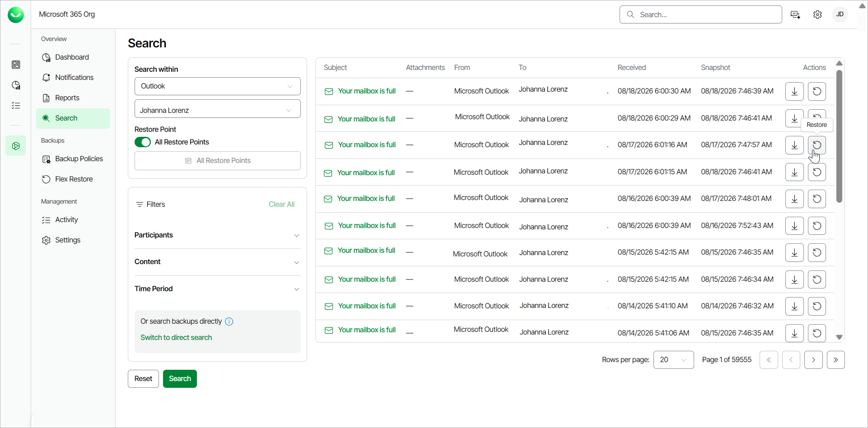Screen dimensions: 868x428
Task: Open Reports in the sidebar
Action: point(73,98)
